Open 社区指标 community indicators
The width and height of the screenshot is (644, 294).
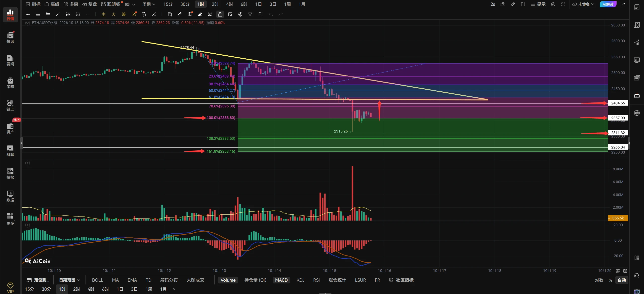click(x=401, y=280)
